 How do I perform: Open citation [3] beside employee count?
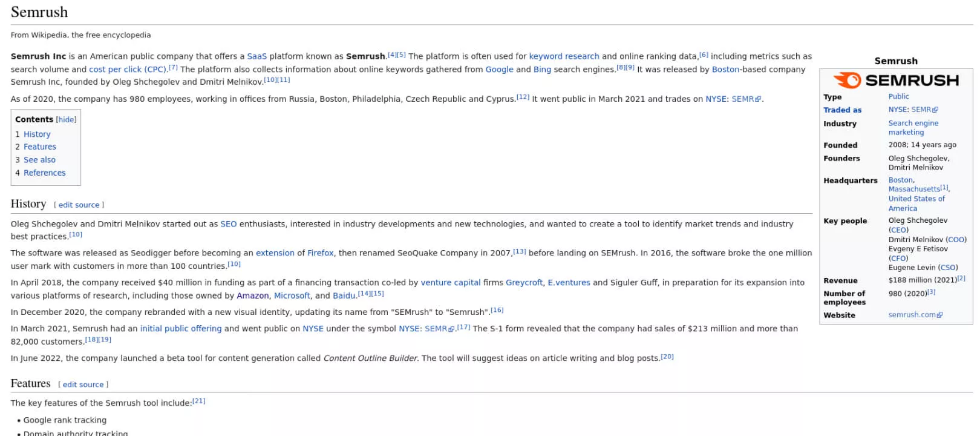[x=932, y=292]
